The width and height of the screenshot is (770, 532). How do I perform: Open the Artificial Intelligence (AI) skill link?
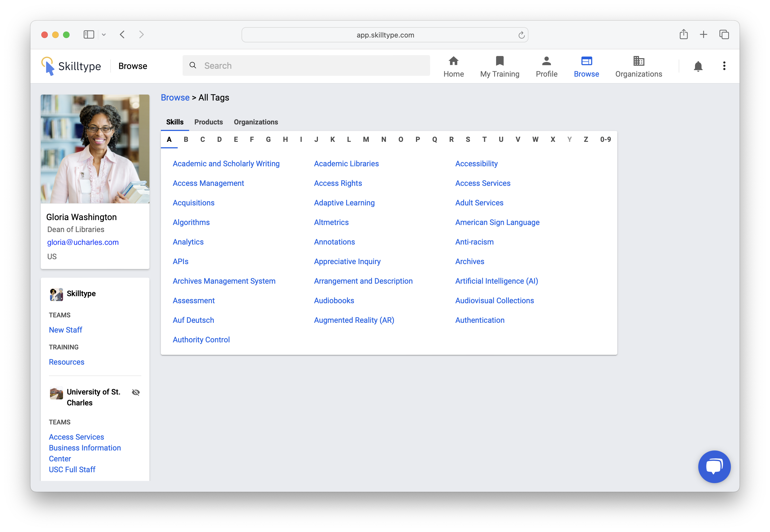coord(496,281)
